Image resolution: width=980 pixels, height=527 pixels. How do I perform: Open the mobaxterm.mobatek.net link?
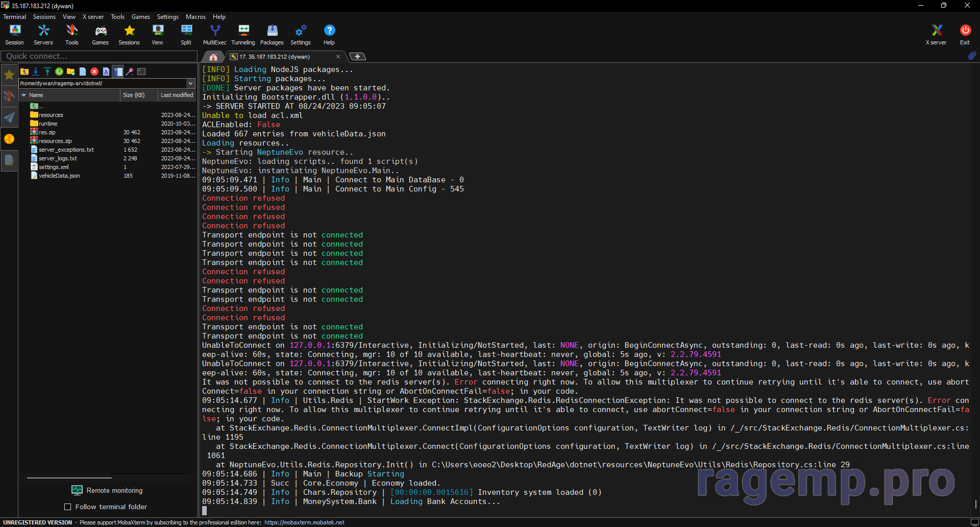click(304, 522)
